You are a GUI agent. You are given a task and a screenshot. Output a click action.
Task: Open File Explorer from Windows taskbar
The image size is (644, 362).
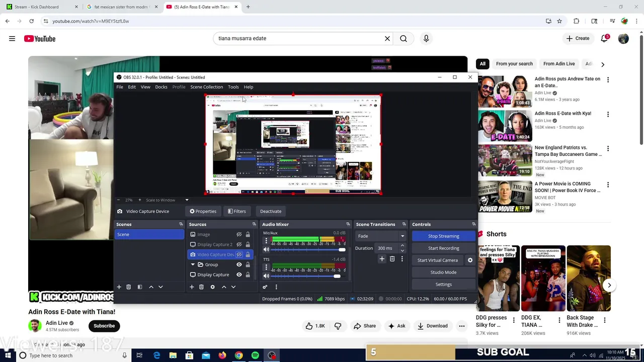[173, 355]
